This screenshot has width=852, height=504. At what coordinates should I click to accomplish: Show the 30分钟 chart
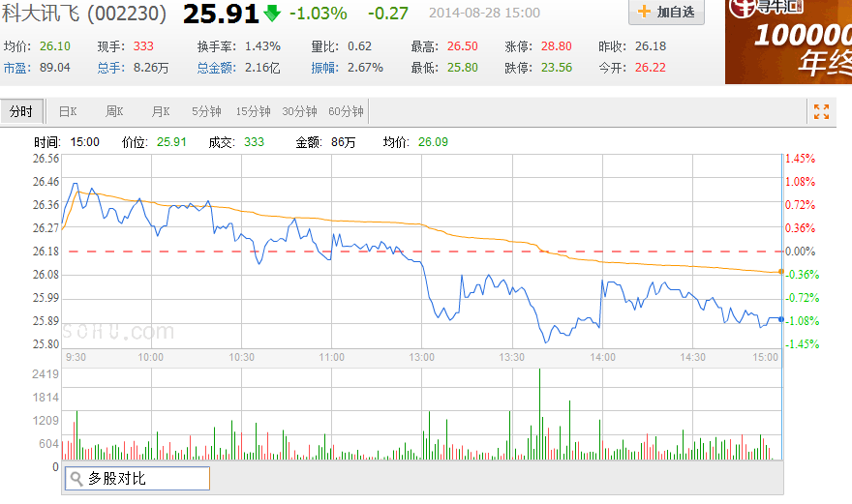pos(299,111)
